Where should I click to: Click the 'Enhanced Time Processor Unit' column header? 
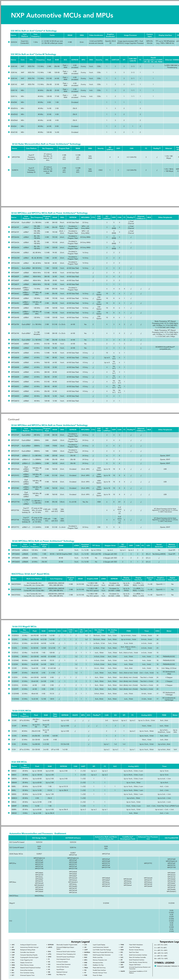[x=148, y=838]
